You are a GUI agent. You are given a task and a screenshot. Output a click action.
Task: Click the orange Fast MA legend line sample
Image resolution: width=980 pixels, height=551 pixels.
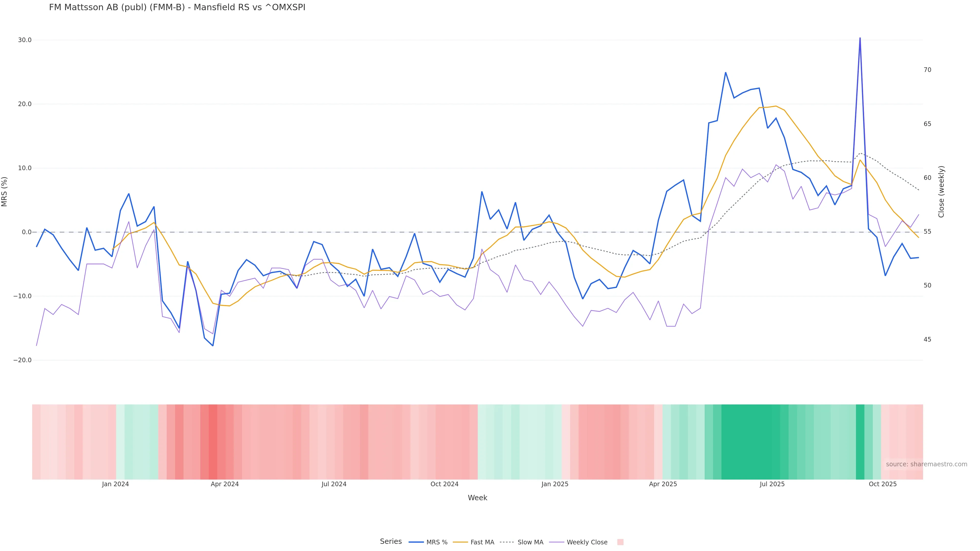tap(460, 542)
